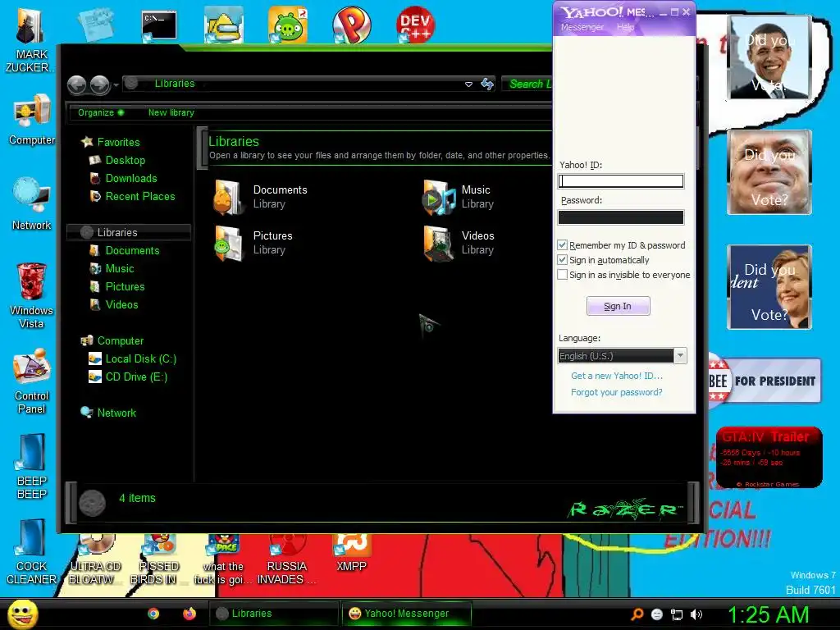
Task: Collapse the Favorites group in navigation pane
Action: pyautogui.click(x=118, y=142)
